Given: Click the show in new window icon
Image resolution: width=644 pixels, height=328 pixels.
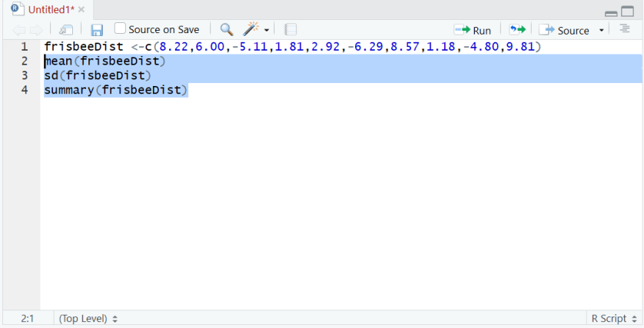Looking at the screenshot, I should click(66, 30).
